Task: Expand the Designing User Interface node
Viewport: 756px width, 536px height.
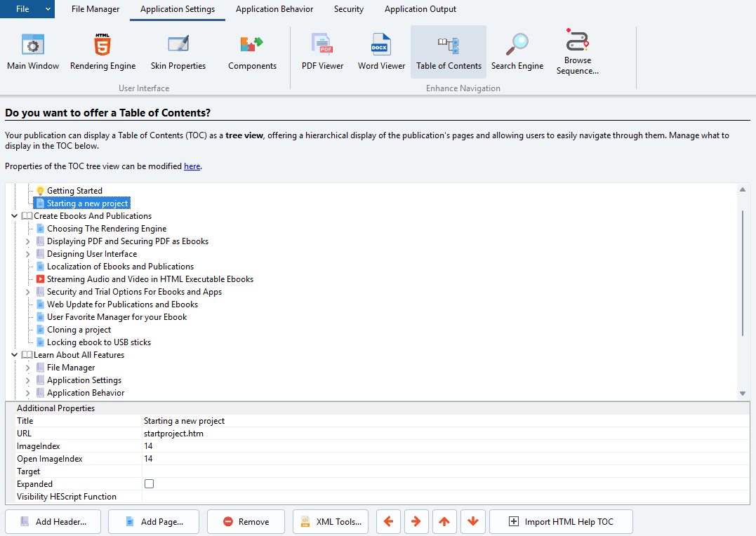Action: [x=28, y=254]
